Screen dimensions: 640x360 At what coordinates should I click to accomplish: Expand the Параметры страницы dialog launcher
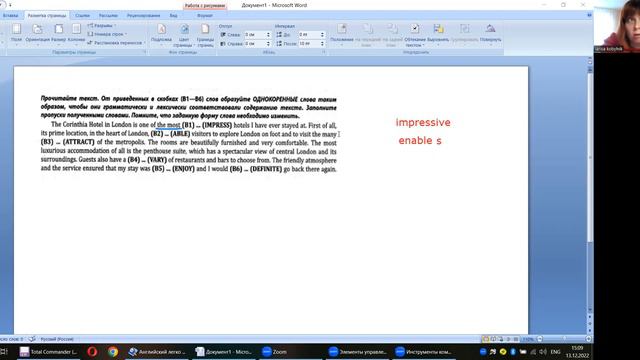144,52
